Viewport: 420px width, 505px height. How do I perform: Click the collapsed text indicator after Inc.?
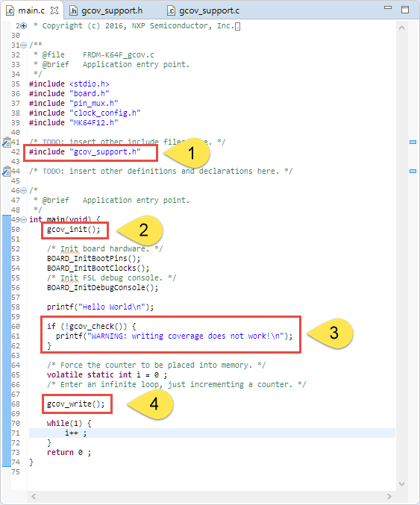[237, 27]
